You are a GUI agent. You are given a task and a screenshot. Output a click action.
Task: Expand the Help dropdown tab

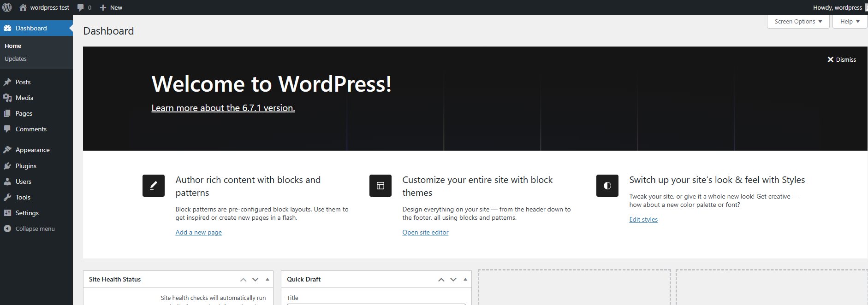(850, 22)
